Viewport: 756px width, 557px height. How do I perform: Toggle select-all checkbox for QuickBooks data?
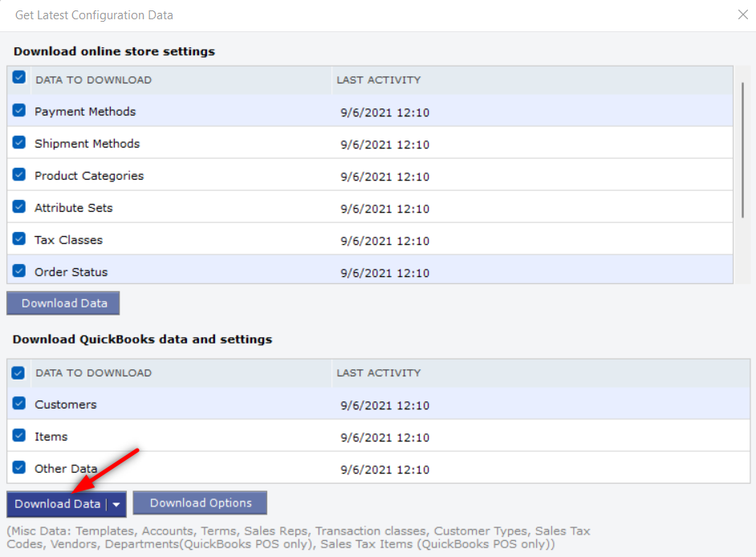(x=18, y=372)
